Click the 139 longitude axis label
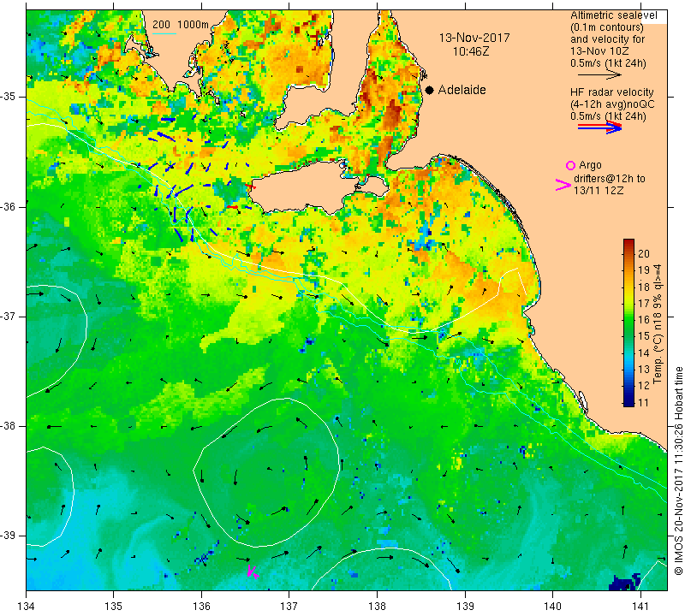Viewport: 685px width, 616px height. click(x=465, y=607)
